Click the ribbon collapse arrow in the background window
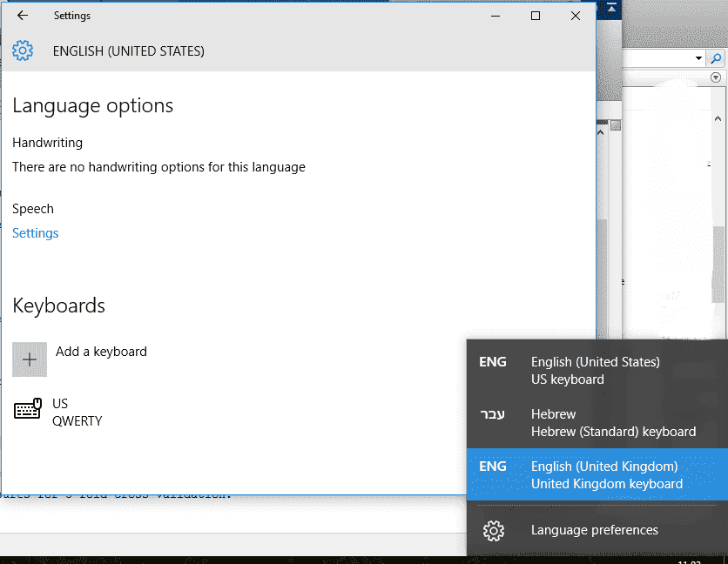The image size is (728, 564). tap(611, 8)
